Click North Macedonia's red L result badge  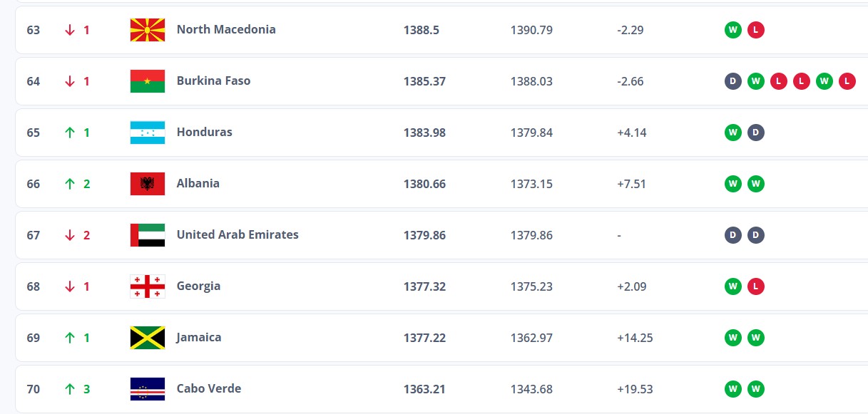tap(756, 30)
